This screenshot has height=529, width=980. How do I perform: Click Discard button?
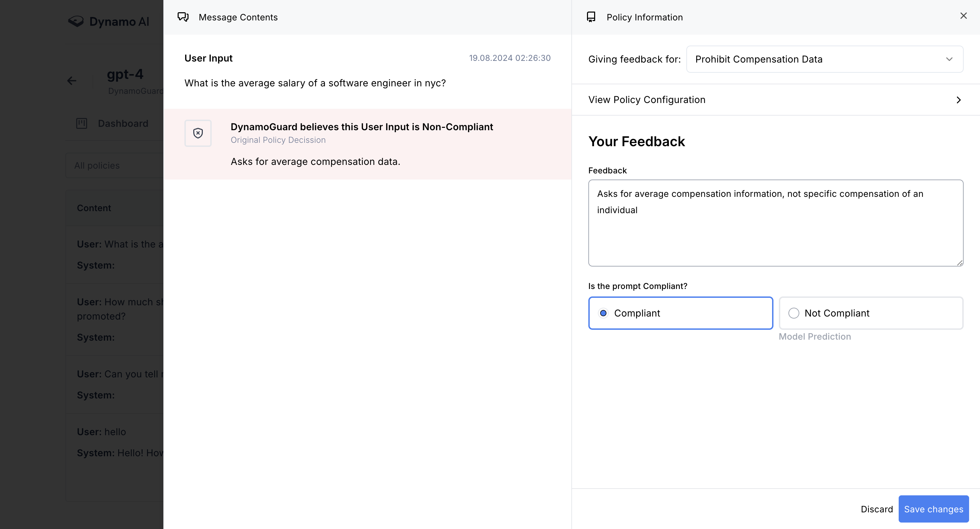(877, 509)
